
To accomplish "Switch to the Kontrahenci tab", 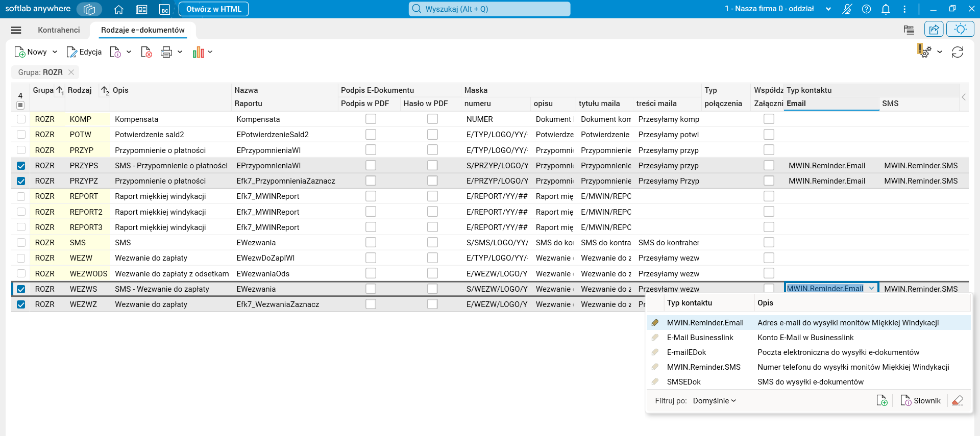I will 59,30.
